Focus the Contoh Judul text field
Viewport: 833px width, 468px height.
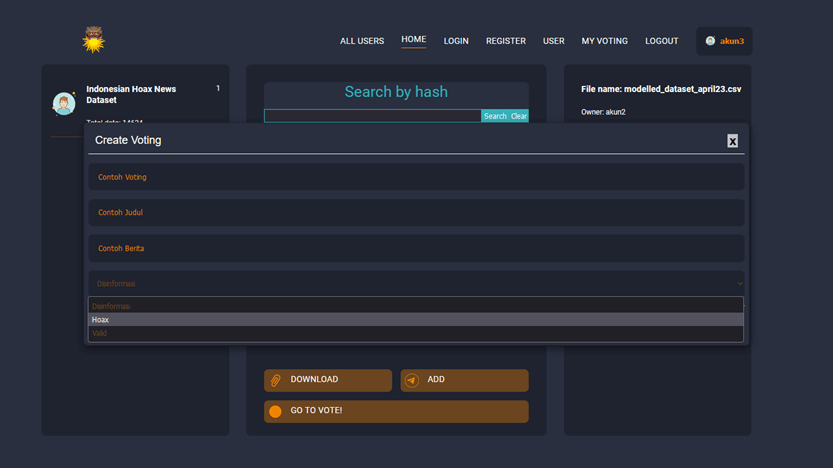click(415, 213)
